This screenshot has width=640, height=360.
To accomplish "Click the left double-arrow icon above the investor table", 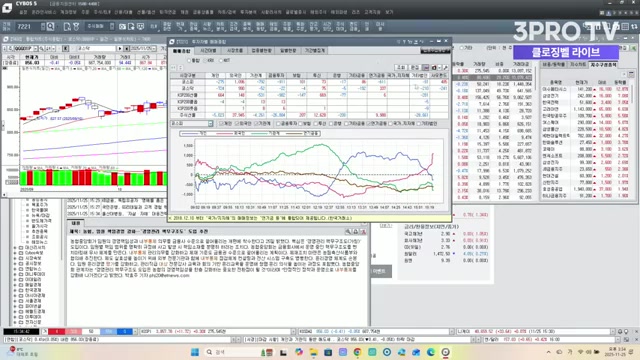I will point(173,67).
